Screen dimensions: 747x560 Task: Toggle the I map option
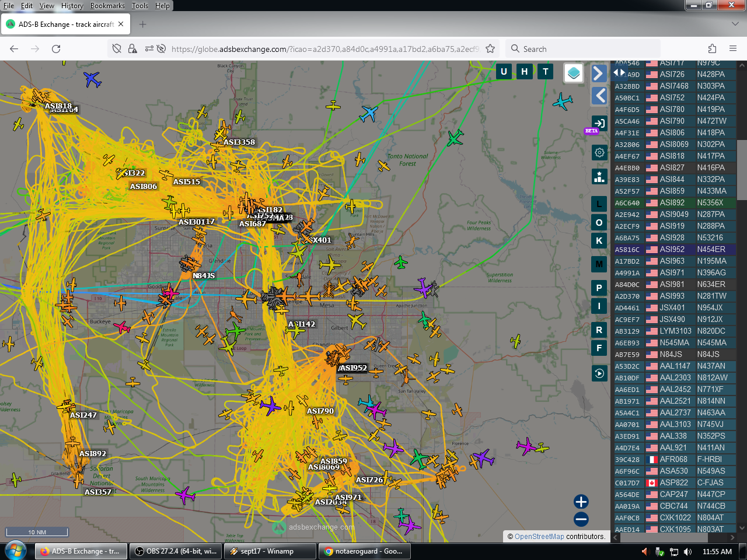(x=599, y=306)
